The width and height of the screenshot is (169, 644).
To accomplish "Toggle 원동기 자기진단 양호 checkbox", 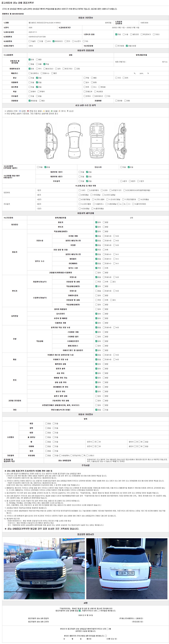I will [96, 222].
